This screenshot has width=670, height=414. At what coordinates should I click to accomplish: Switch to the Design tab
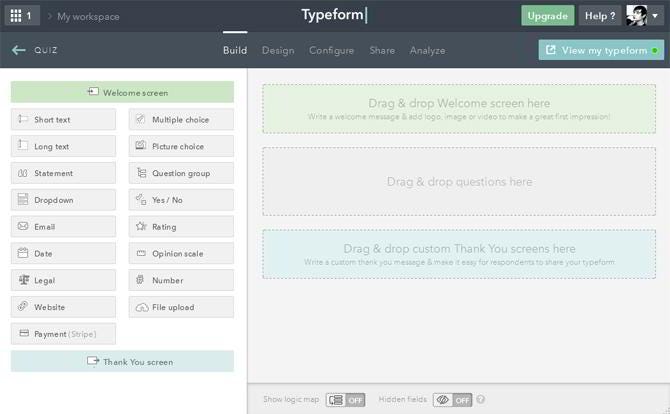pos(278,50)
